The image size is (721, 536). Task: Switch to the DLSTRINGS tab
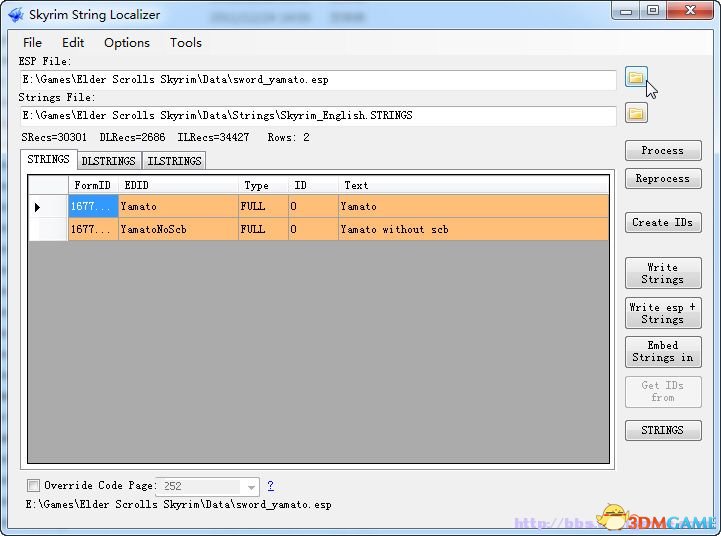pos(109,161)
